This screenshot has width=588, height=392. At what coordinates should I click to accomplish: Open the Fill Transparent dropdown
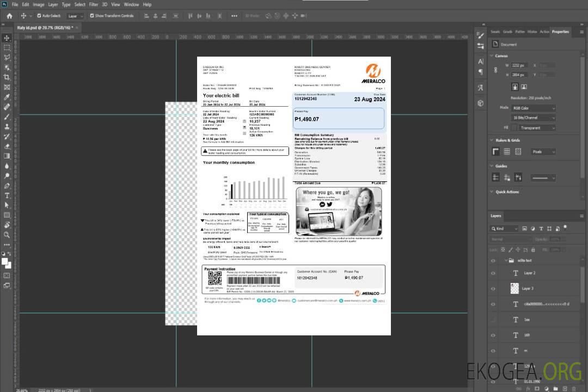tap(537, 128)
